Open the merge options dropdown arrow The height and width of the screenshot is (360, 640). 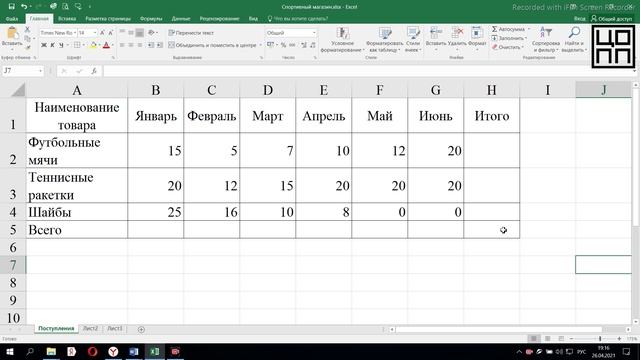(260, 45)
